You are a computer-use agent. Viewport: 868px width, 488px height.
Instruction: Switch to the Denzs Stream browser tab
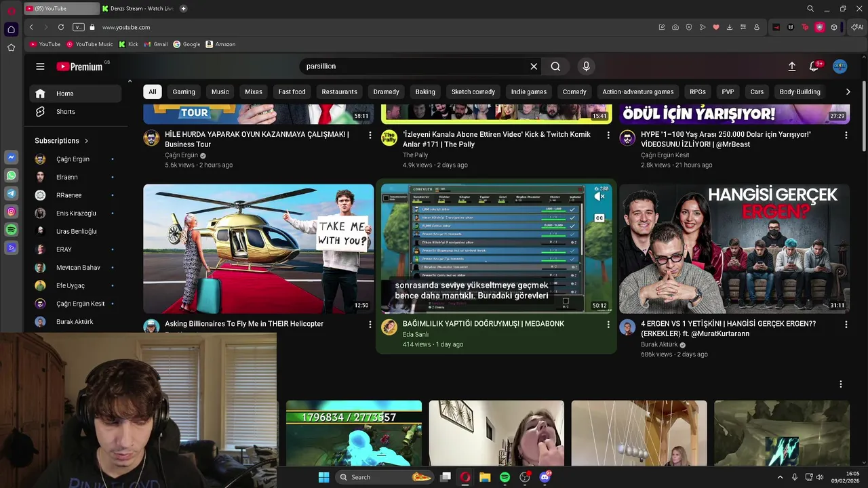click(137, 9)
